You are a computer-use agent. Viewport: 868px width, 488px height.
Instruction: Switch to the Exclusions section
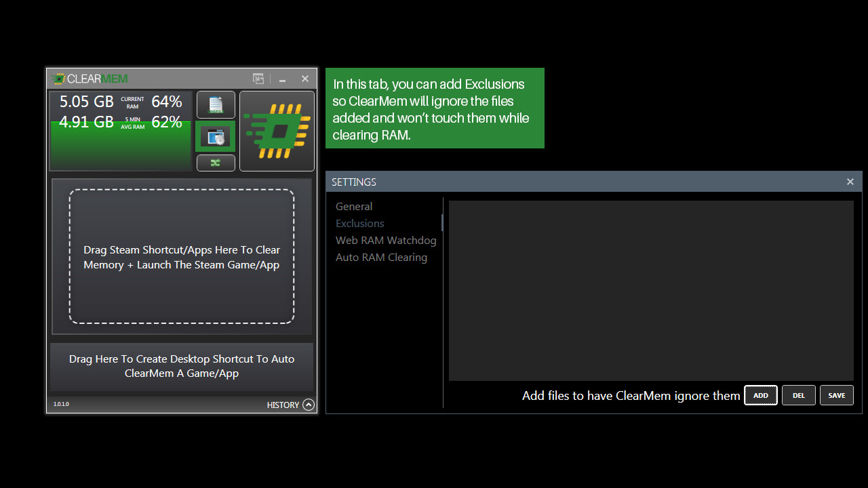[359, 223]
